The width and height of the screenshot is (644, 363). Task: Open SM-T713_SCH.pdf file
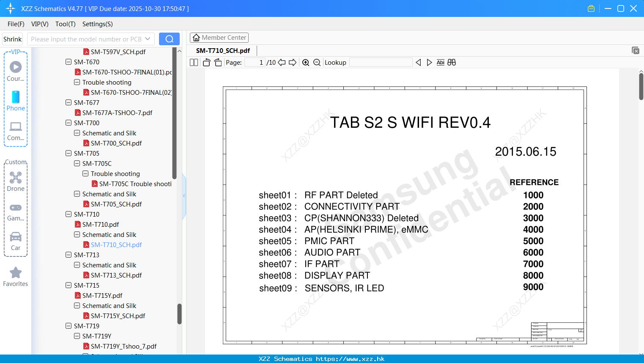coord(112,275)
